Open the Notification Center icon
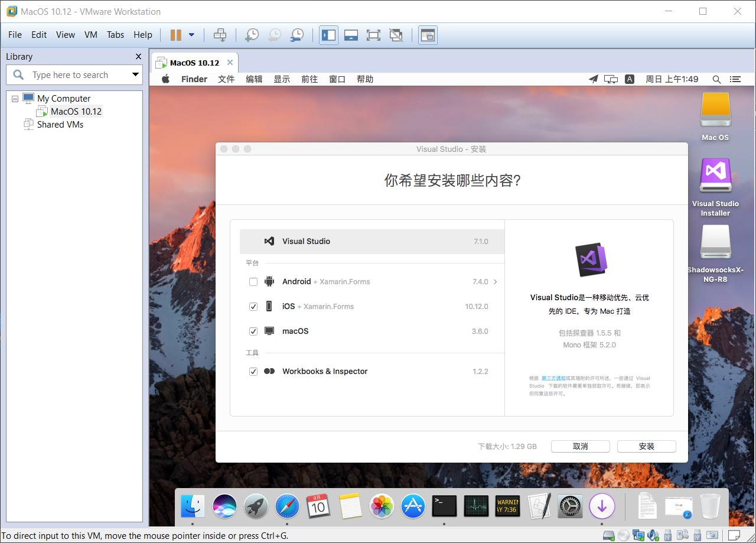This screenshot has width=756, height=543. pos(735,79)
